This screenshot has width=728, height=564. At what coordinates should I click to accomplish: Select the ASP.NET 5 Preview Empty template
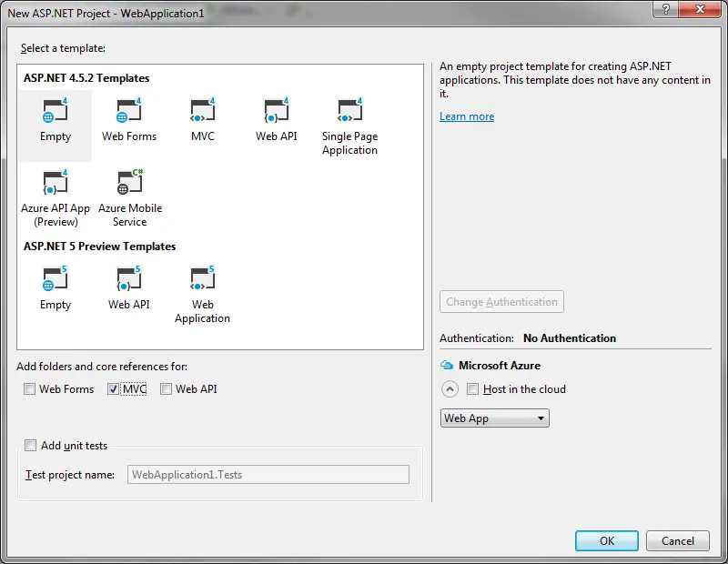click(55, 281)
